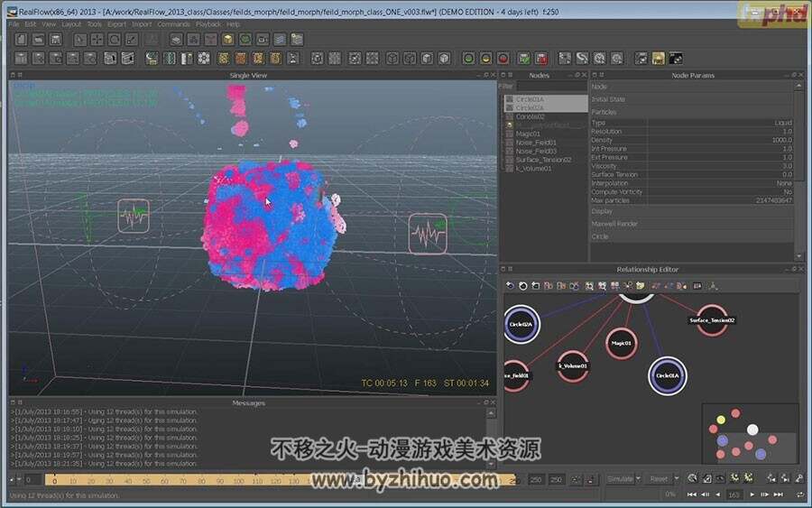
Task: Expand the Display section
Action: pos(691,211)
